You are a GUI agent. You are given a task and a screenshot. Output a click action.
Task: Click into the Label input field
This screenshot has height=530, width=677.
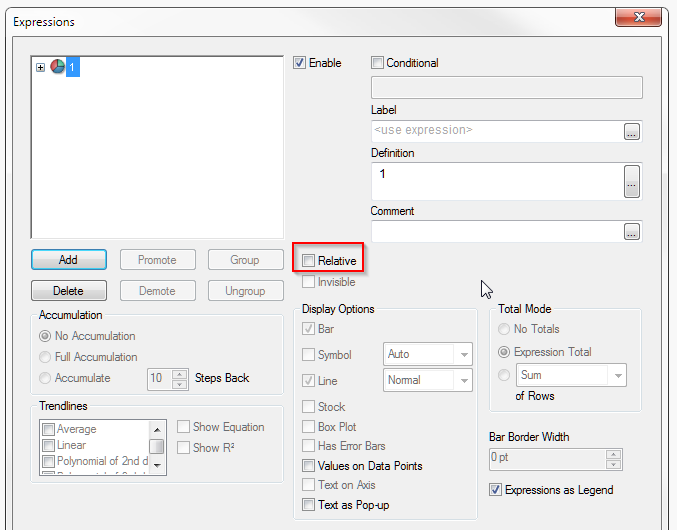(x=497, y=131)
